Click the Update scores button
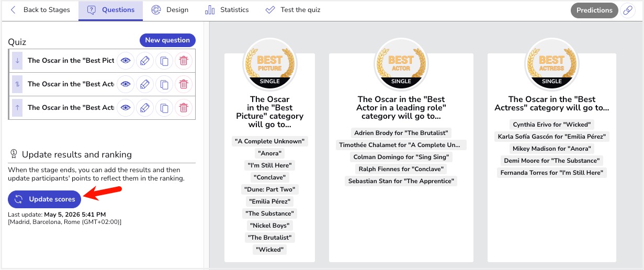This screenshot has height=270, width=644. pyautogui.click(x=44, y=199)
